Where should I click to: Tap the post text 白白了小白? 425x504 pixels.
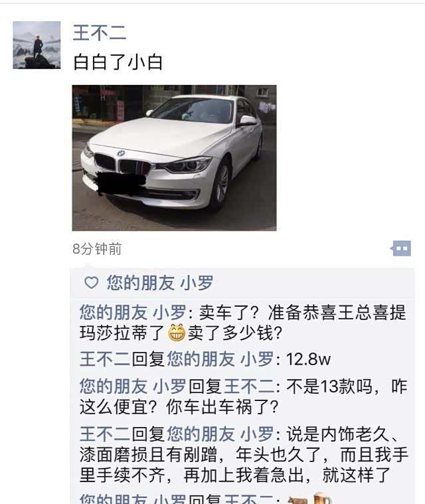pos(118,62)
